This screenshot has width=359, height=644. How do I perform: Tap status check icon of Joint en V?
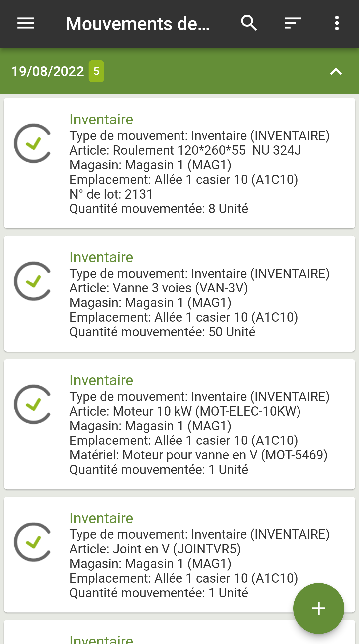(x=33, y=542)
